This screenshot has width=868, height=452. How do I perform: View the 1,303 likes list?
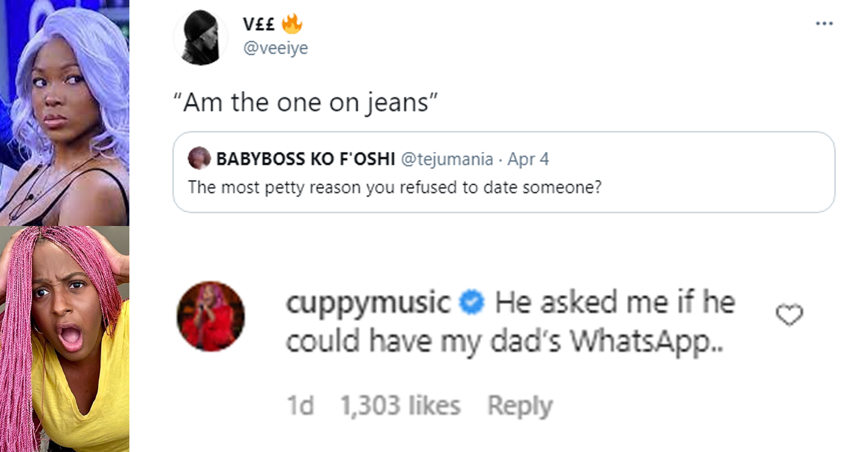point(400,406)
